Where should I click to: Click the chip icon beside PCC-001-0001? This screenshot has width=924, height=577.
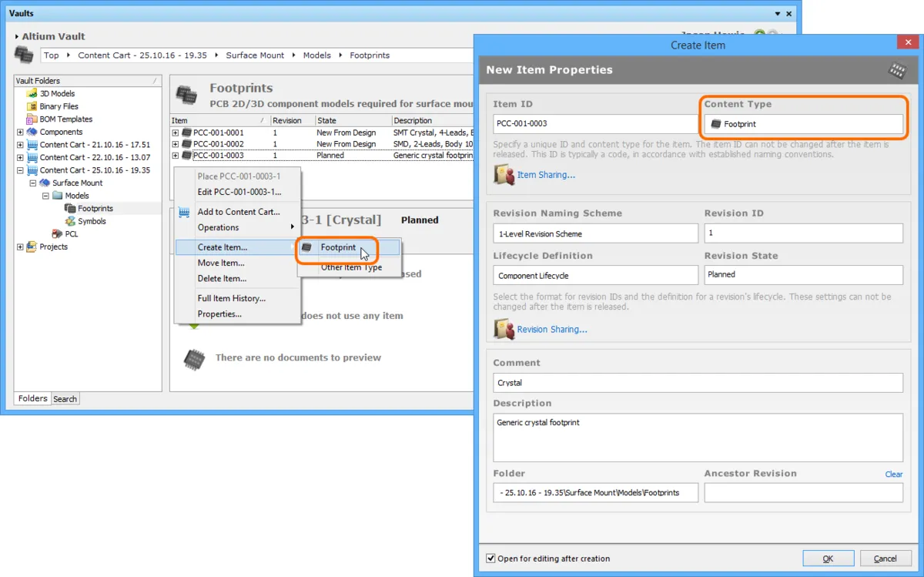click(186, 133)
